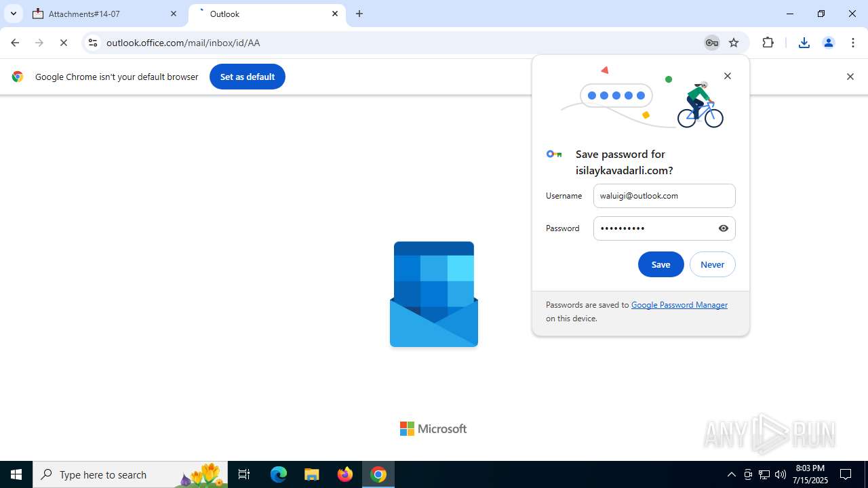
Task: Click the browser forward arrow
Action: tap(39, 43)
